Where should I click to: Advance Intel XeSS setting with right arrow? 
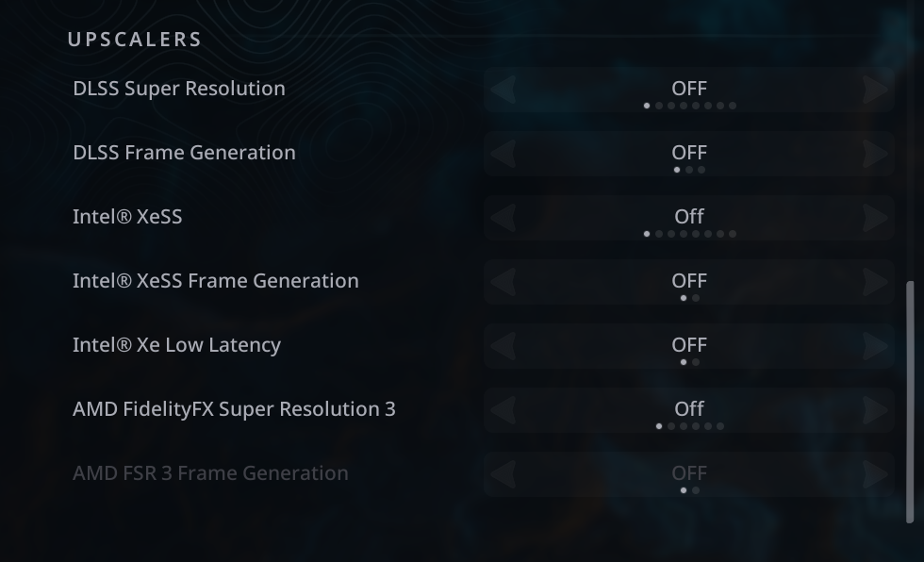875,218
